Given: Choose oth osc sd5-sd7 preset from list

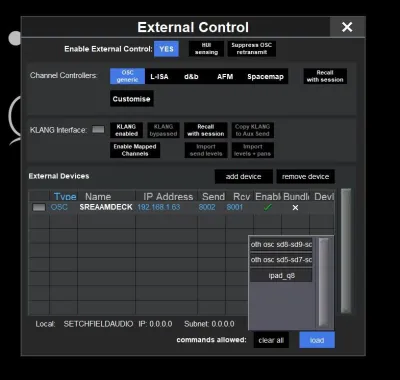Looking at the screenshot, I should click(281, 260).
